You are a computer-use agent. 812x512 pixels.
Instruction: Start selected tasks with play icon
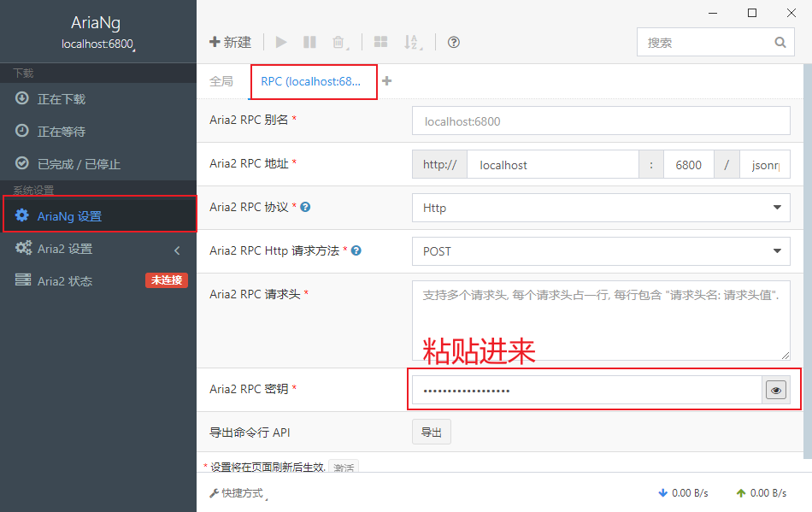[x=281, y=42]
